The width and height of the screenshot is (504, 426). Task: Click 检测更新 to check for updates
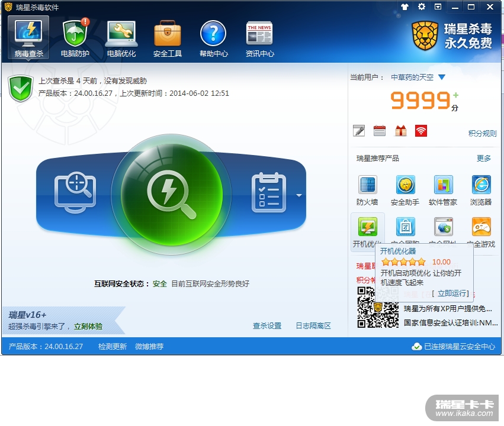click(x=113, y=346)
